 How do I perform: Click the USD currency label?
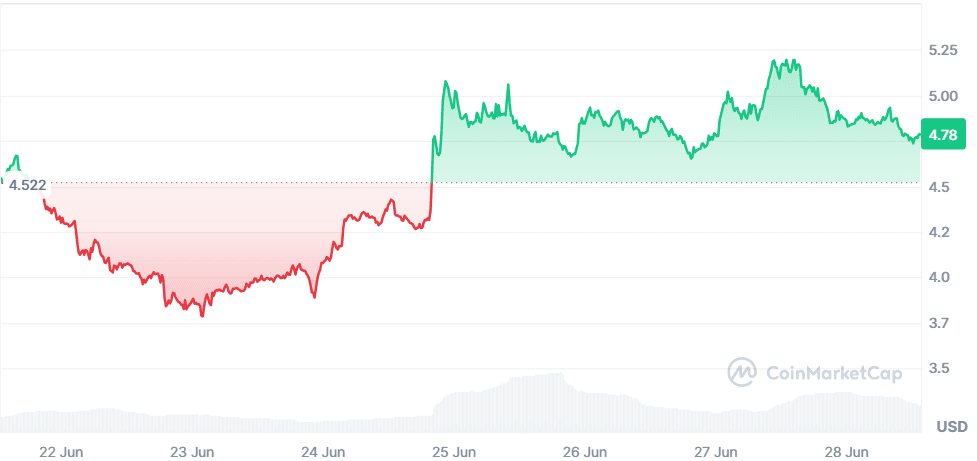tap(951, 427)
